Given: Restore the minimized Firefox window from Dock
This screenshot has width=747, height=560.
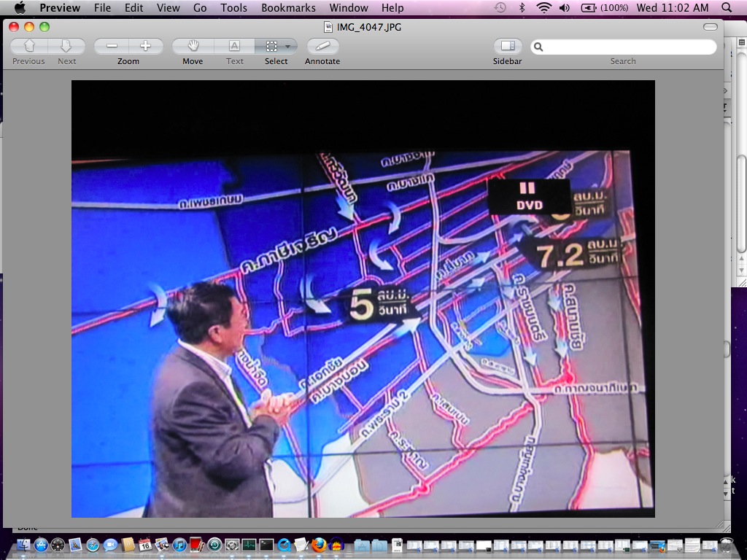Looking at the screenshot, I should point(658,545).
